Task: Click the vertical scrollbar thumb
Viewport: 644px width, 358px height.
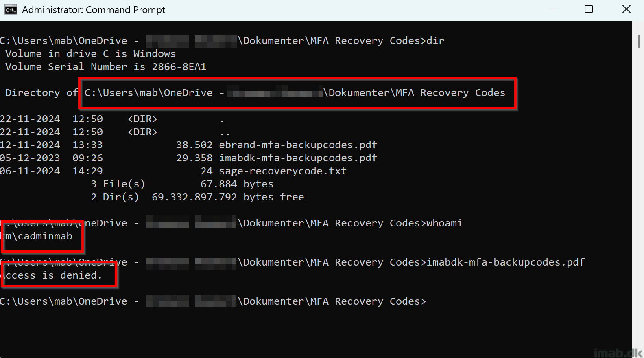Action: 639,42
